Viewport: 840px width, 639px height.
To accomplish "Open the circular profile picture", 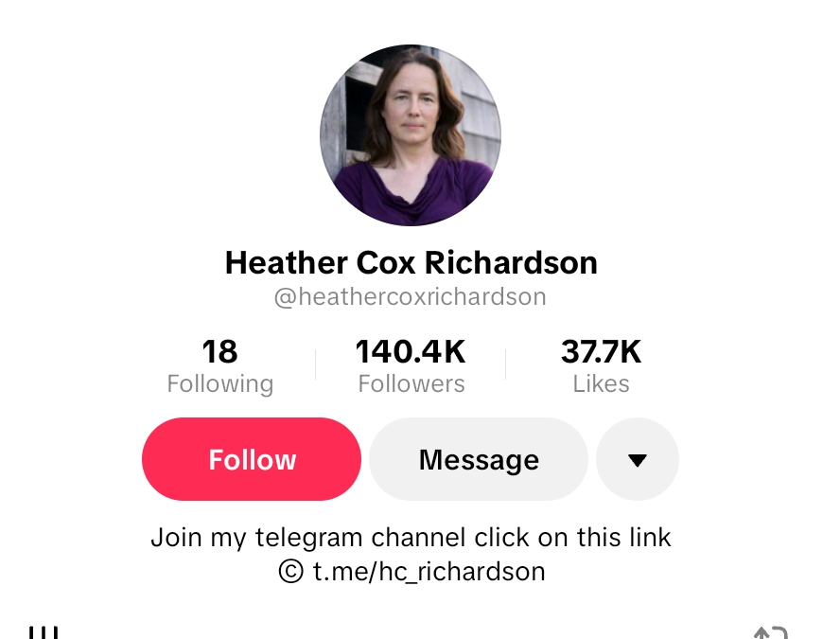I will pyautogui.click(x=411, y=135).
